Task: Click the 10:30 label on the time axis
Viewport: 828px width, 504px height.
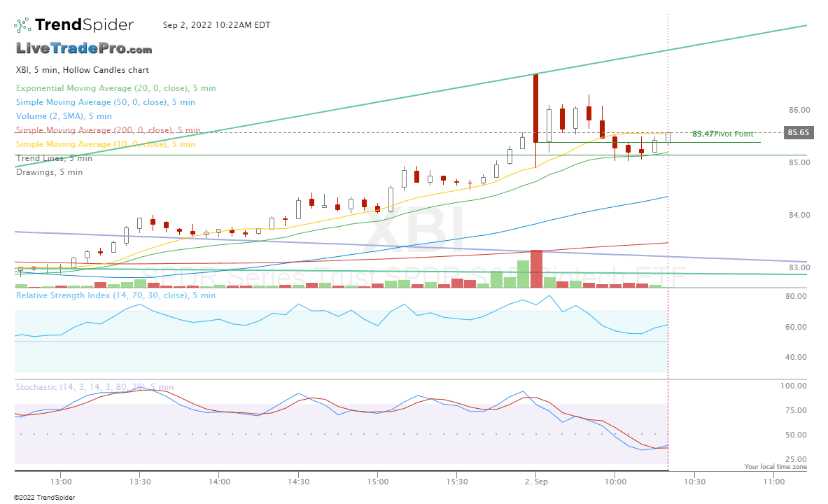Action: point(695,481)
